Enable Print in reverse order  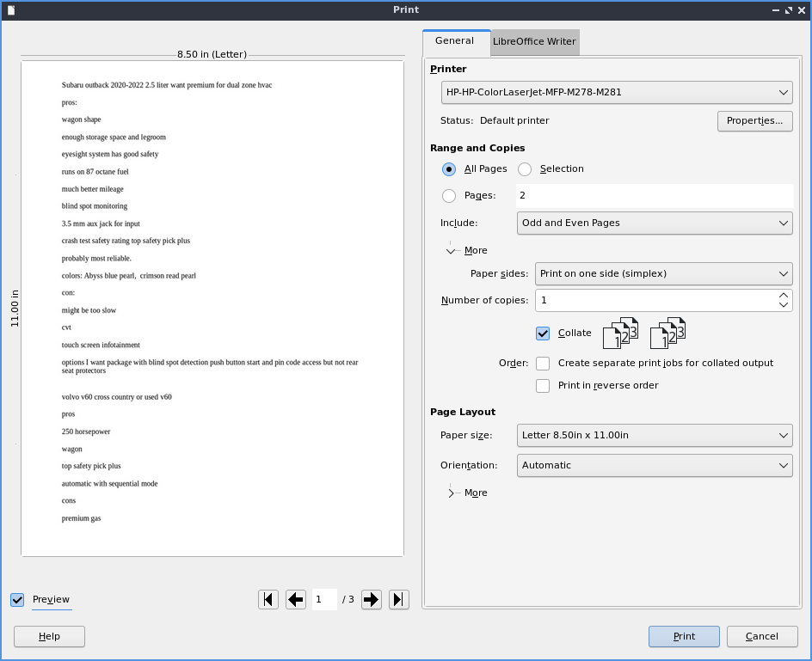coord(543,386)
